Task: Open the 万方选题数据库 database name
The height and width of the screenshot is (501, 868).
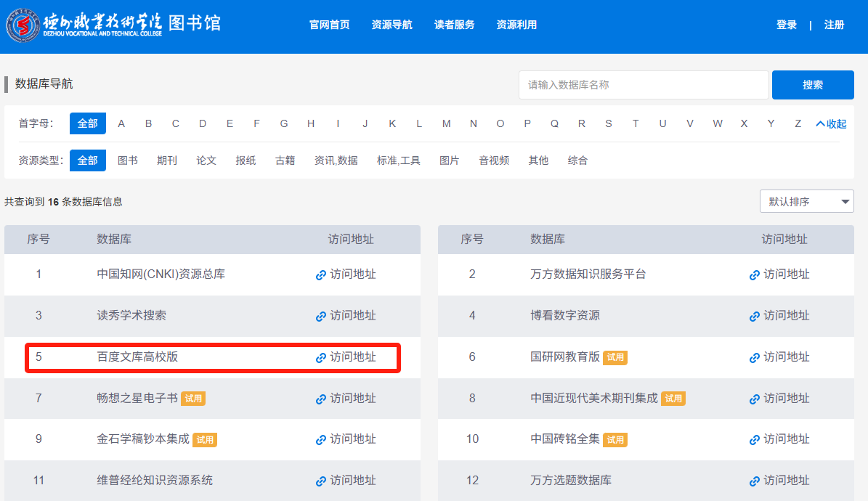Action: point(571,481)
